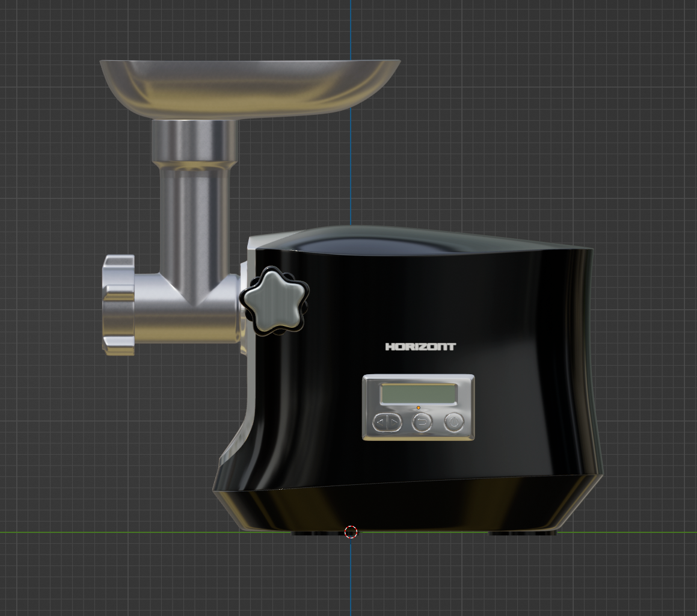The image size is (697, 616).
Task: Click the right arrow on the rocker button
Action: pyautogui.click(x=394, y=423)
